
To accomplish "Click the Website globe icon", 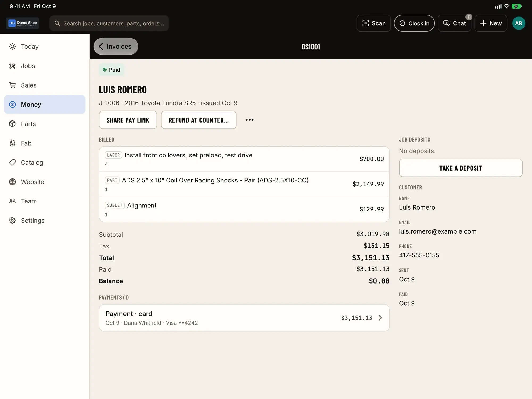I will pyautogui.click(x=12, y=182).
